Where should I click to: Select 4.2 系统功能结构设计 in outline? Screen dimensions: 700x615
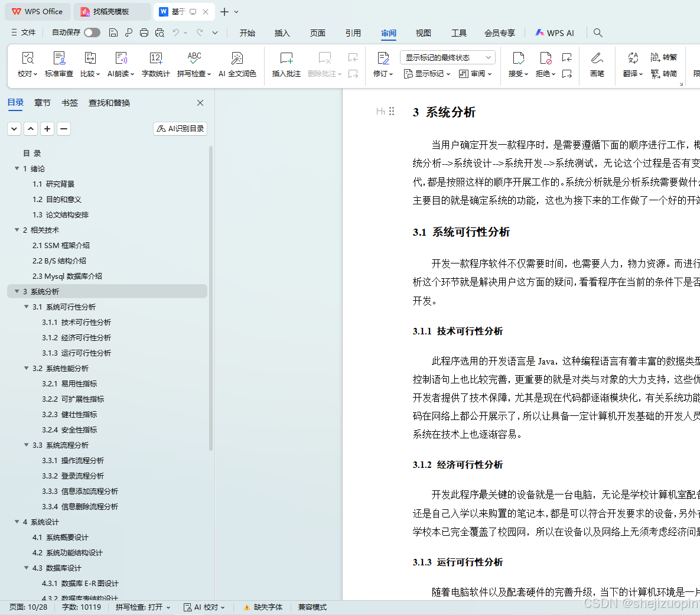[x=67, y=552]
